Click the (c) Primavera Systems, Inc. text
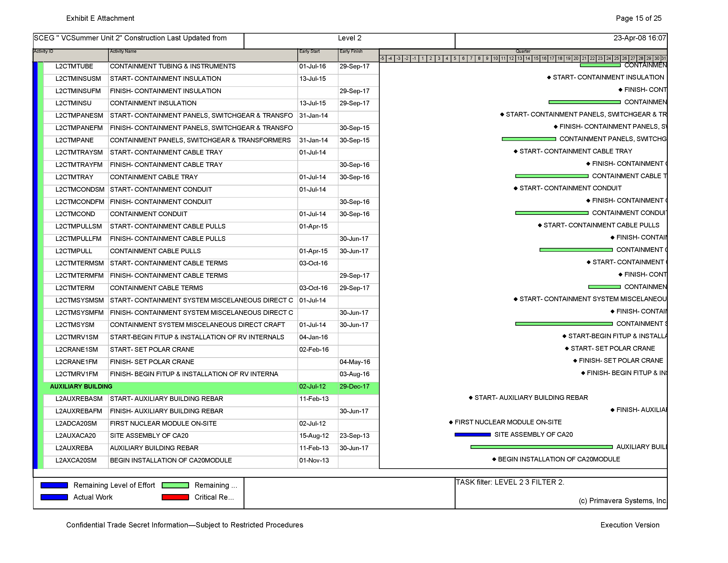 click(x=623, y=501)
